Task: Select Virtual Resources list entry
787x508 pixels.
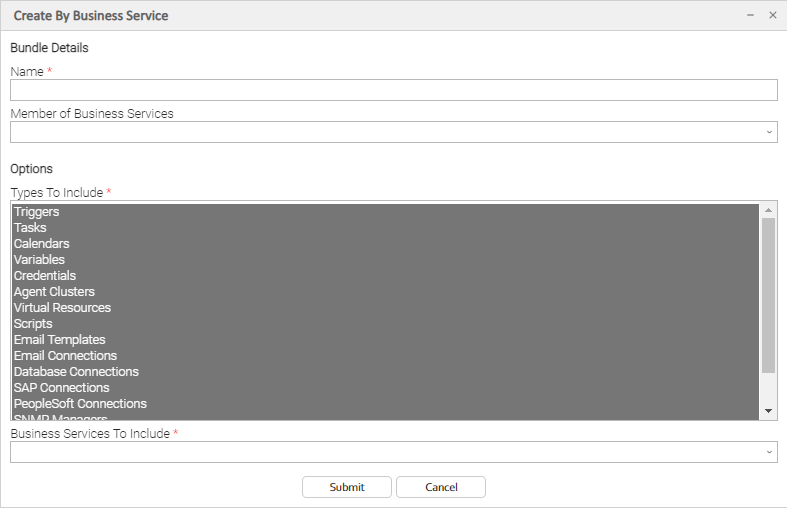Action: pyautogui.click(x=62, y=308)
